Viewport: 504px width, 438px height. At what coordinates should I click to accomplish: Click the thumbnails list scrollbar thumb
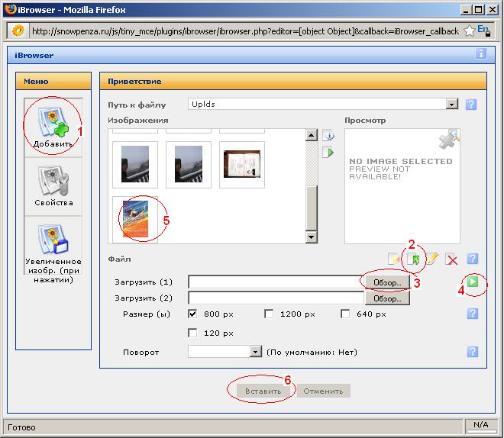click(311, 208)
